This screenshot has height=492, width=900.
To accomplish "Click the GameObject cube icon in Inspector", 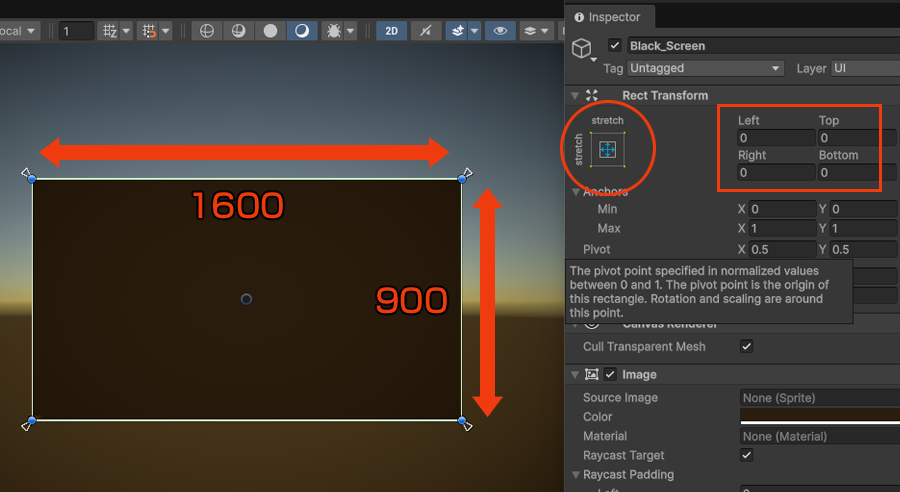I will point(581,48).
